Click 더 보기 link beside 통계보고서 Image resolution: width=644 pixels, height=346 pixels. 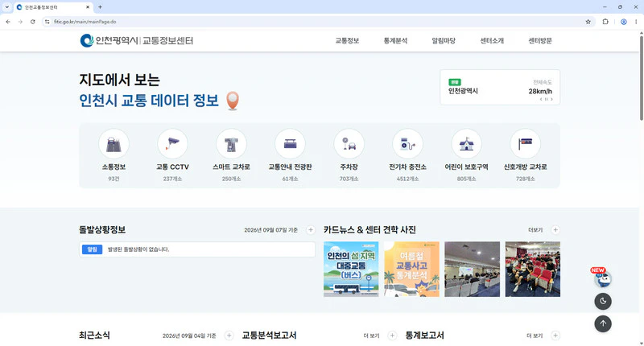[535, 336]
